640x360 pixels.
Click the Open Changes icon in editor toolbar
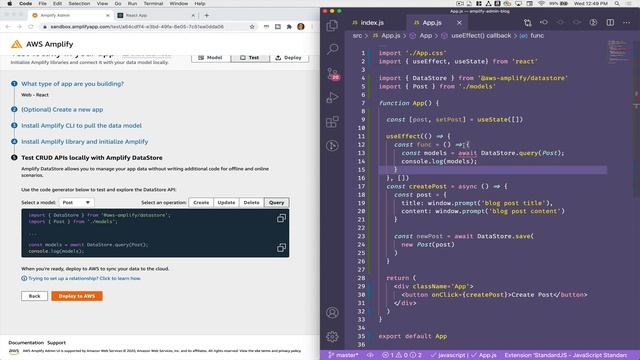[528, 22]
